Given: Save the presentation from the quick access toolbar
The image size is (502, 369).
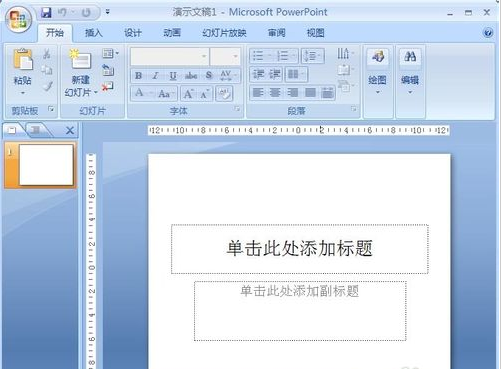Looking at the screenshot, I should click(x=46, y=13).
